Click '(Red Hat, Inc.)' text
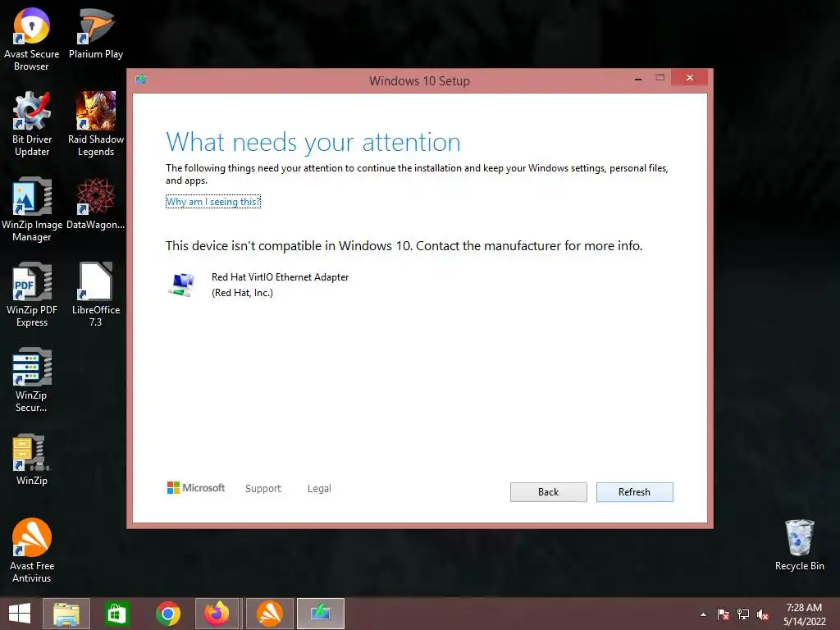 (x=242, y=293)
